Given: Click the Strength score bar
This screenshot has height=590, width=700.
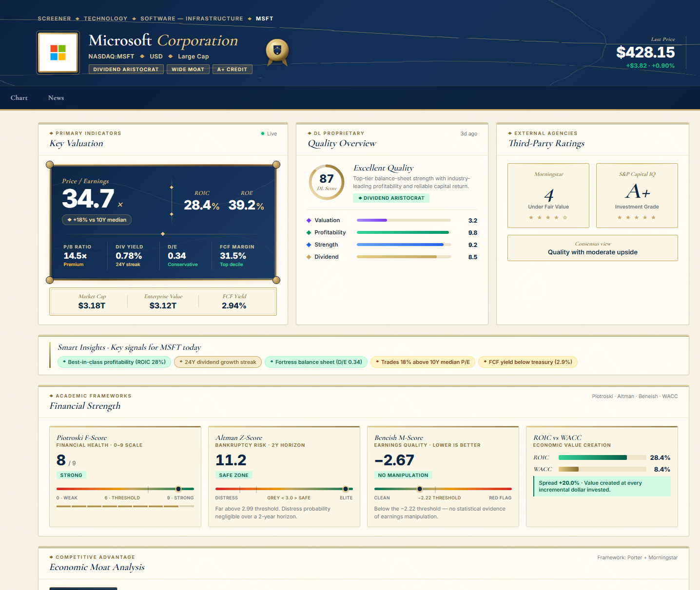Looking at the screenshot, I should [x=404, y=245].
